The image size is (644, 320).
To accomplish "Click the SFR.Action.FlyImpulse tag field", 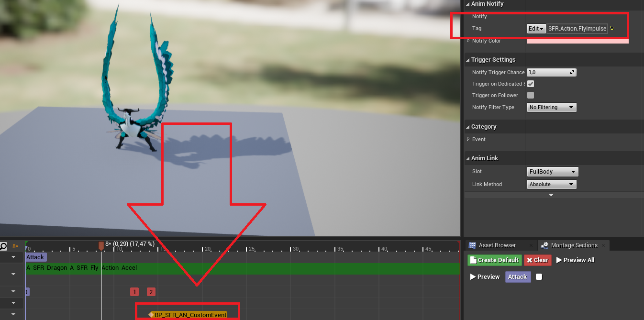I will pyautogui.click(x=577, y=29).
